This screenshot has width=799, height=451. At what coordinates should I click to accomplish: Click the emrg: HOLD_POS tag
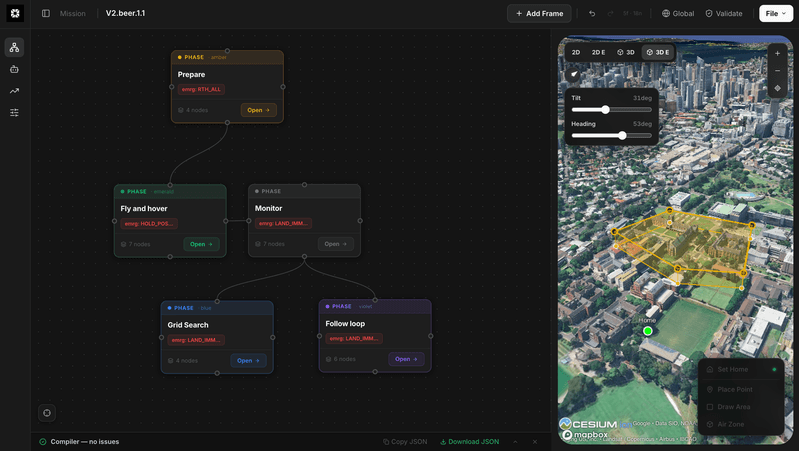tap(149, 223)
